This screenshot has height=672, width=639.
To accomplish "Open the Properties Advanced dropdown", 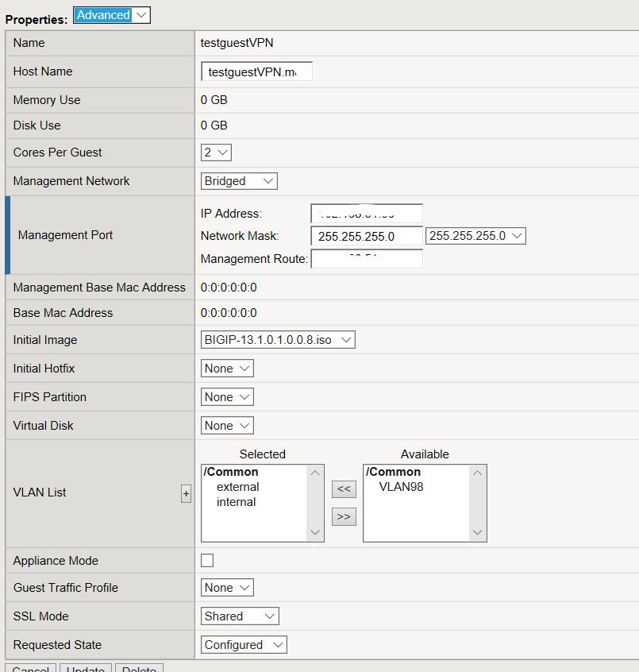I will click(111, 15).
